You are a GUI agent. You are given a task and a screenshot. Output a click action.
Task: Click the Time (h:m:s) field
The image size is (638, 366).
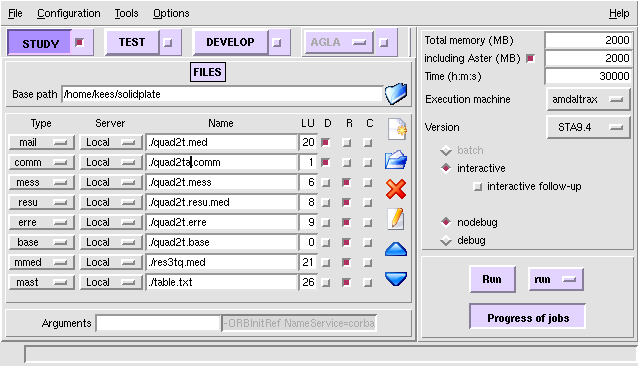pos(588,76)
